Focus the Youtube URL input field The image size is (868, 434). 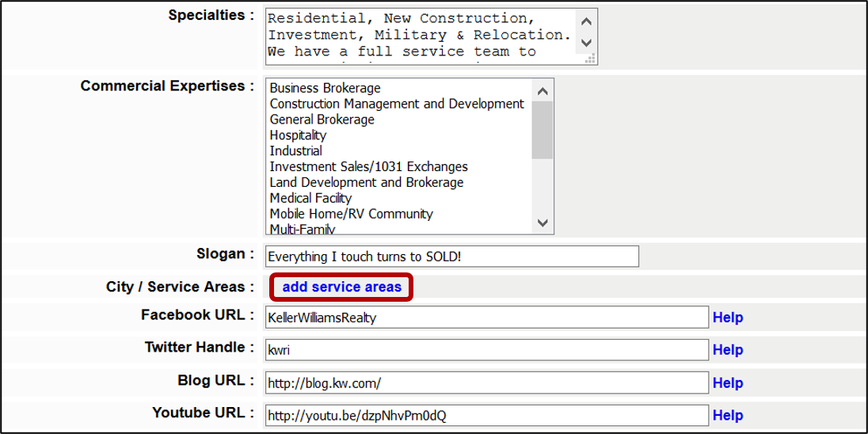(x=486, y=415)
